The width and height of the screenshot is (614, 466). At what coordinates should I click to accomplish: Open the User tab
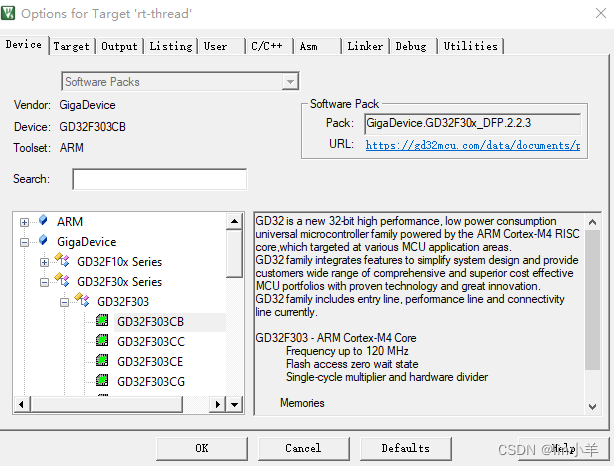pyautogui.click(x=221, y=46)
